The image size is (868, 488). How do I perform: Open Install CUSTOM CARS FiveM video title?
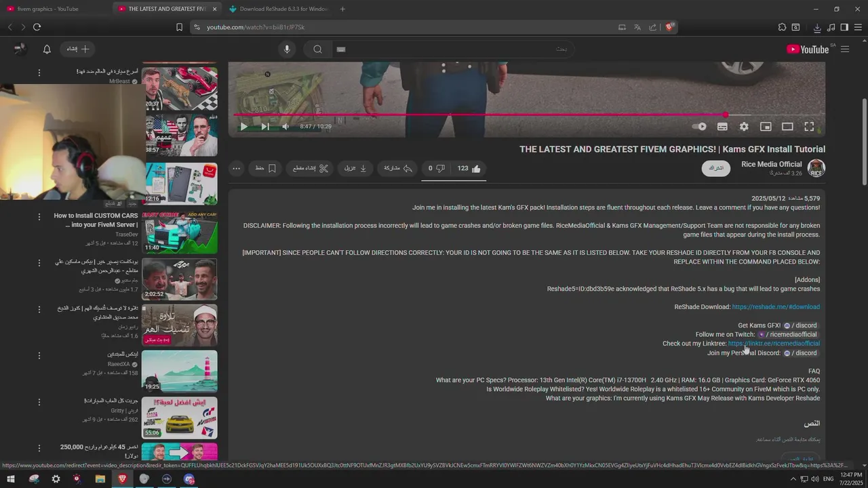click(96, 220)
